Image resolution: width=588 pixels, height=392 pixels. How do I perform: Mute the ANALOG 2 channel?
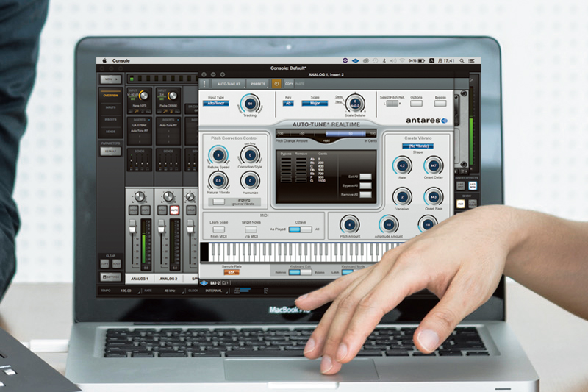coord(174,210)
